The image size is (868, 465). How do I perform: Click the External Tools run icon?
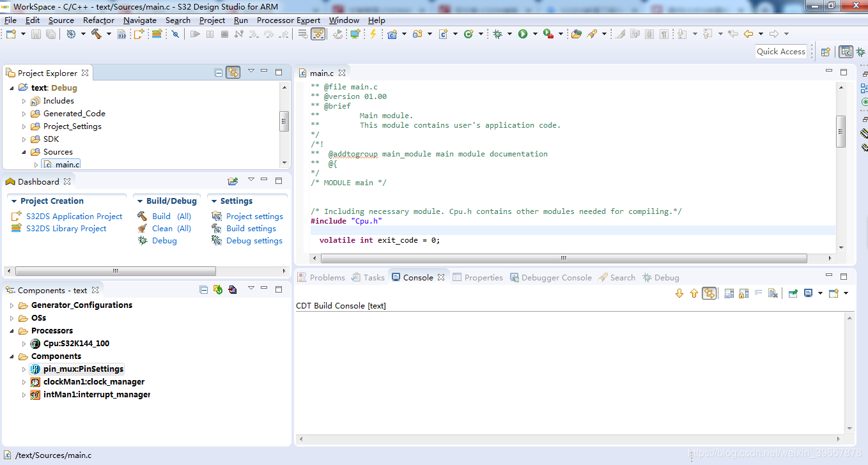pos(548,34)
